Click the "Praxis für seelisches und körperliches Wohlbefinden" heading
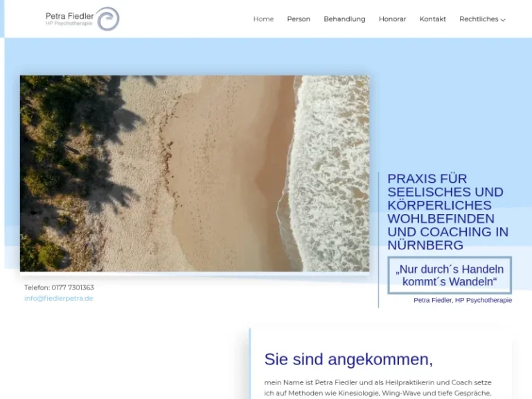Viewport: 532px width, 399px height. coord(448,212)
